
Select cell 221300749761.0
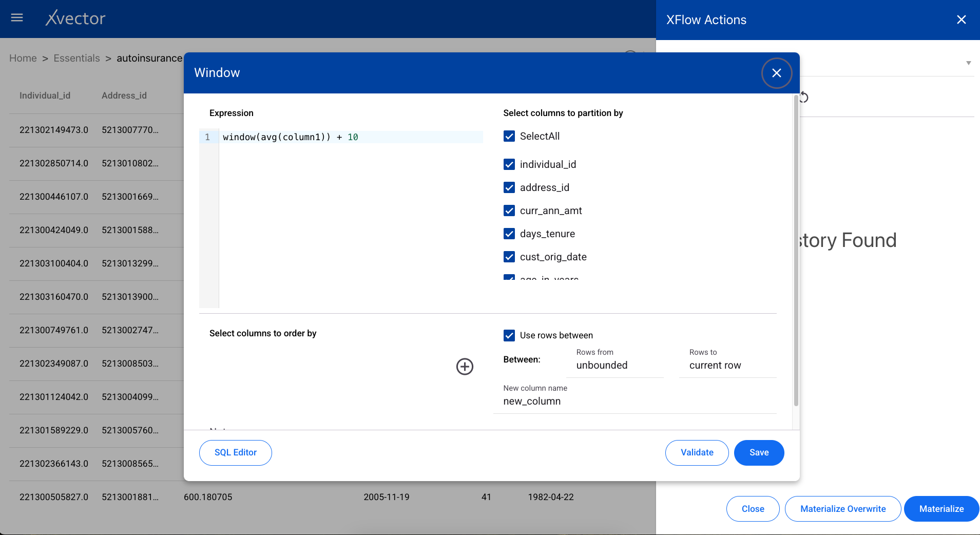click(x=54, y=330)
